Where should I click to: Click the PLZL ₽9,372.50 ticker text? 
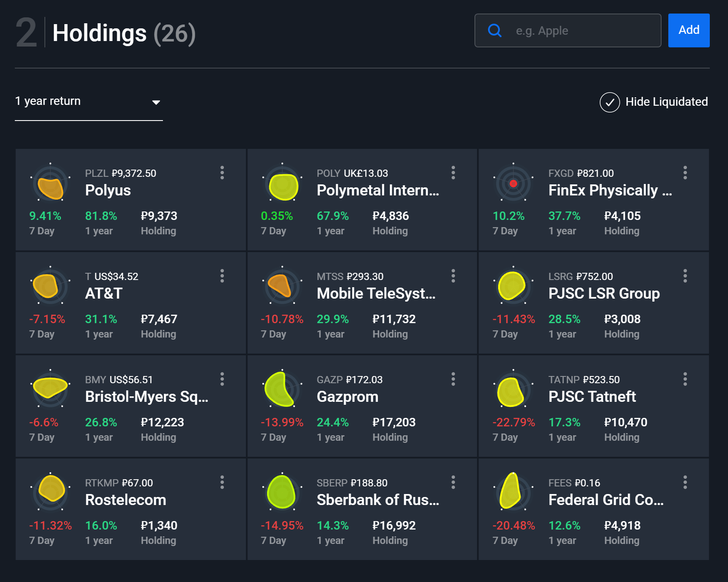coord(121,173)
